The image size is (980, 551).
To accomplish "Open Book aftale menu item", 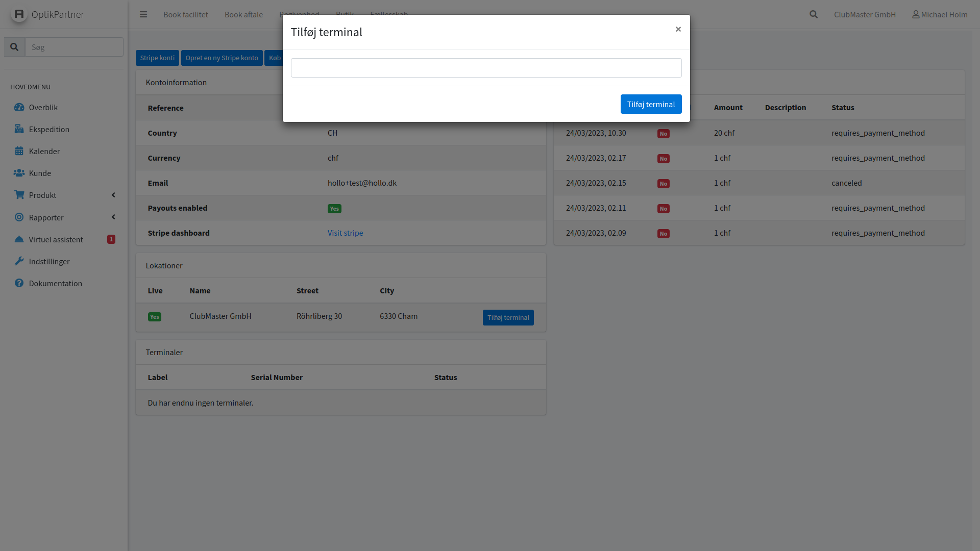I will click(x=243, y=14).
